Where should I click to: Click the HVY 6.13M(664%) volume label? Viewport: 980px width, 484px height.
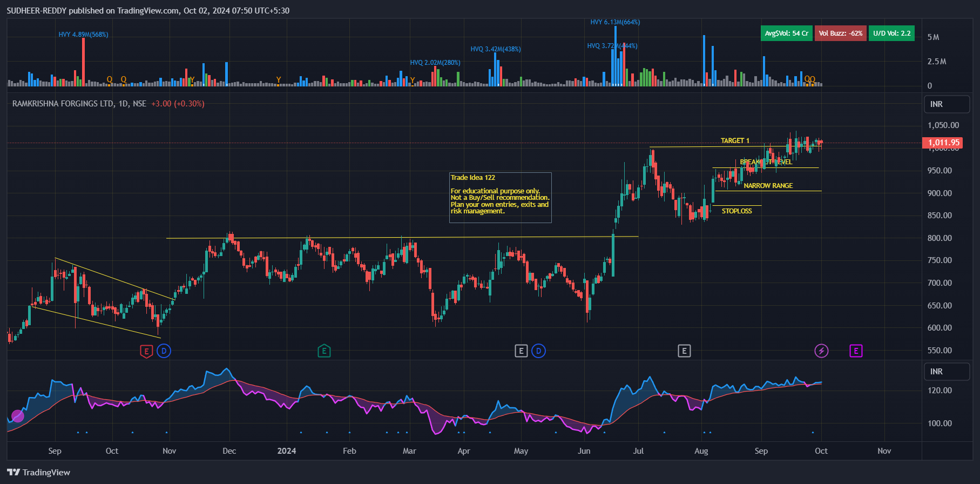[615, 22]
